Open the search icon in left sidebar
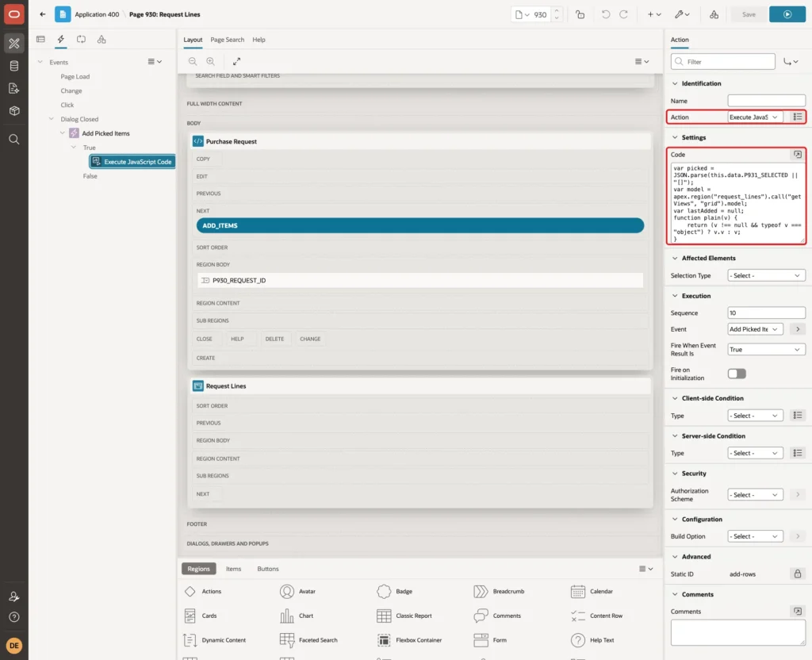This screenshot has width=812, height=660. point(14,140)
